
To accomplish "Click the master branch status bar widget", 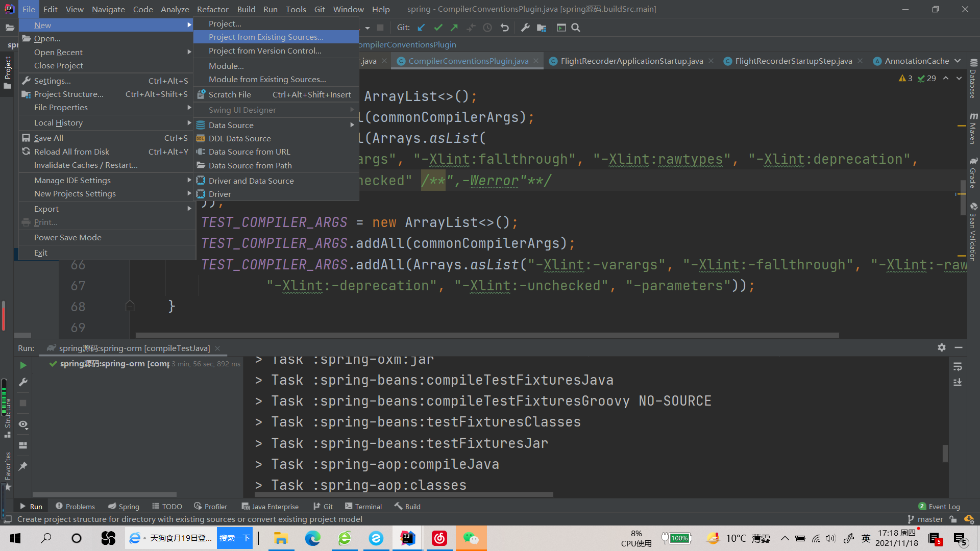I will point(926,519).
